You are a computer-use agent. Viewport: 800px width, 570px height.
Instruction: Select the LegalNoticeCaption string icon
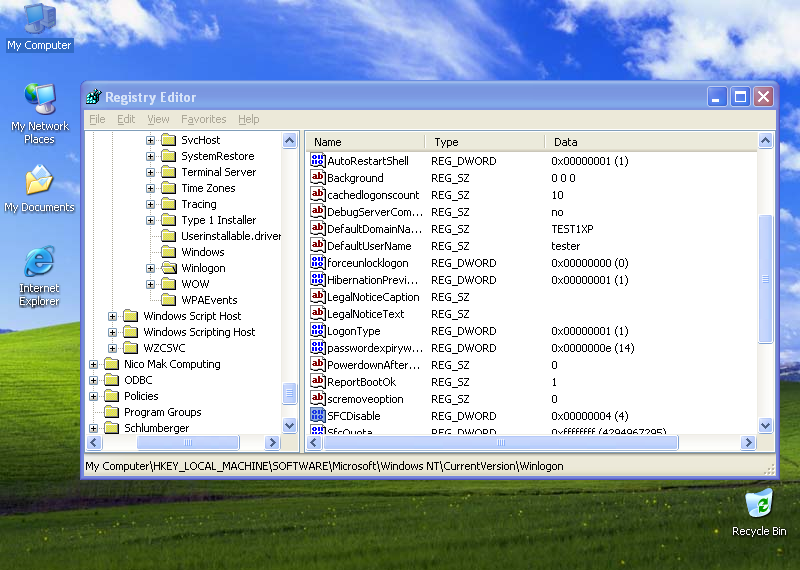[x=317, y=296]
